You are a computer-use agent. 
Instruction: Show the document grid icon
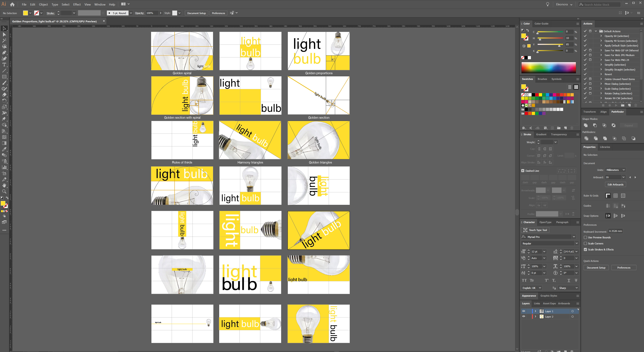(615, 196)
